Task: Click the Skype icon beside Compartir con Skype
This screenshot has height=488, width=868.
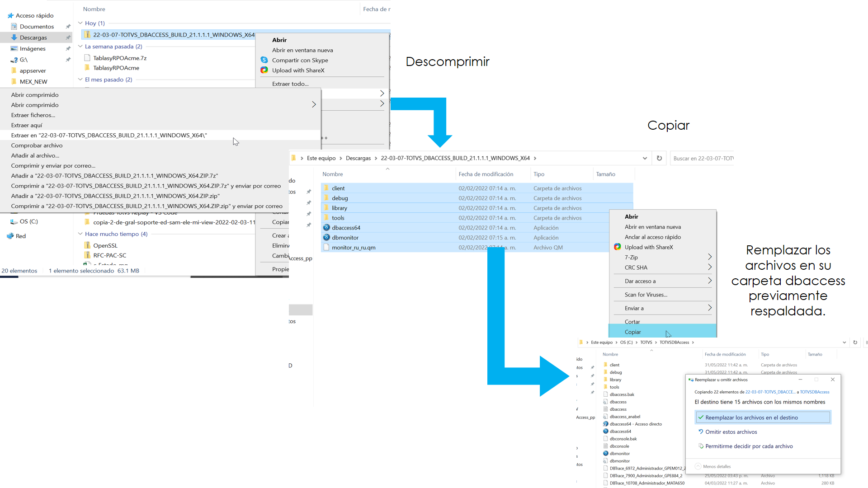Action: [x=264, y=60]
